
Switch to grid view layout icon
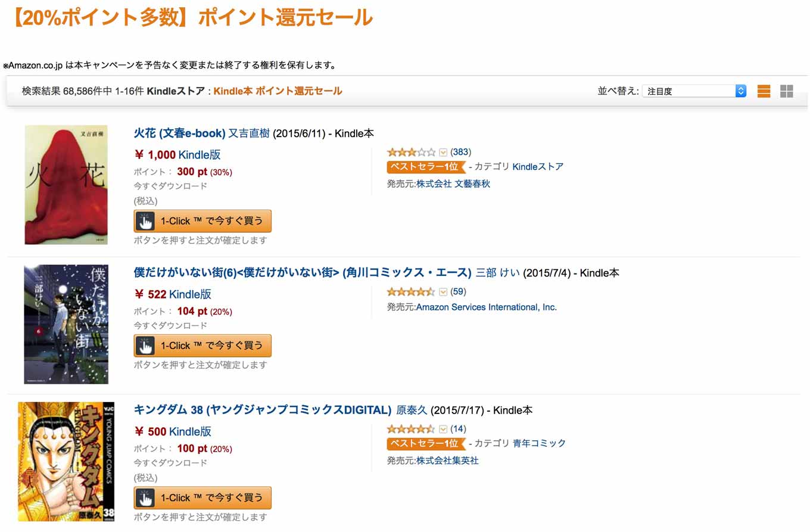pyautogui.click(x=786, y=91)
